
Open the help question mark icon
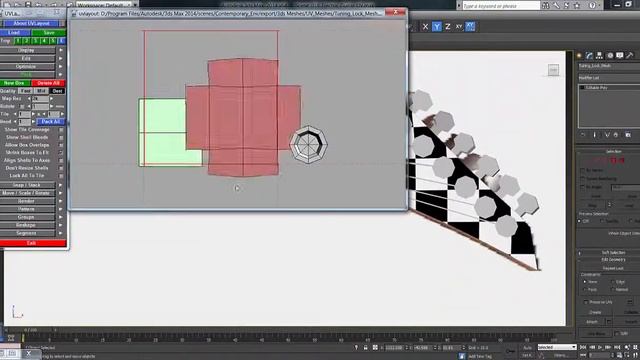[x=592, y=5]
